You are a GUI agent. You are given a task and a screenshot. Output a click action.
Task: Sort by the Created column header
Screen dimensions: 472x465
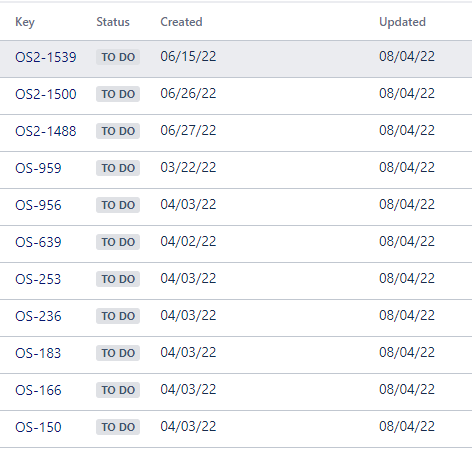[181, 22]
